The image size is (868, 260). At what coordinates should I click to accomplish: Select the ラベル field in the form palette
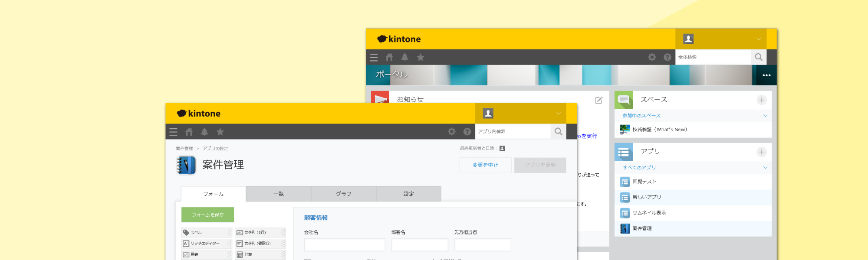pos(207,233)
